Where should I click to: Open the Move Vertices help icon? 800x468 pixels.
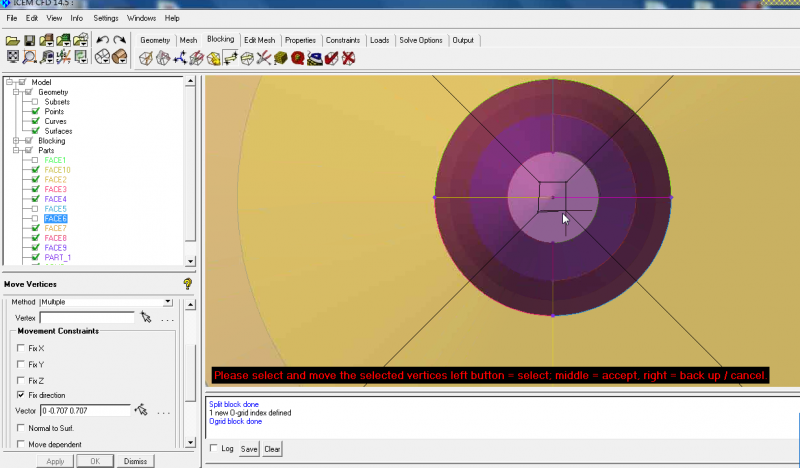(x=187, y=284)
